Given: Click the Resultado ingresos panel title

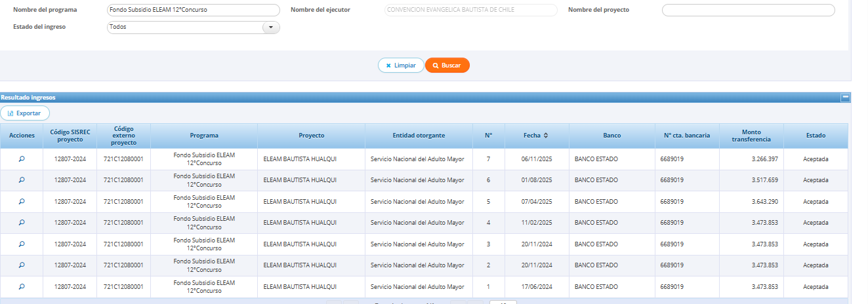Looking at the screenshot, I should pos(28,98).
